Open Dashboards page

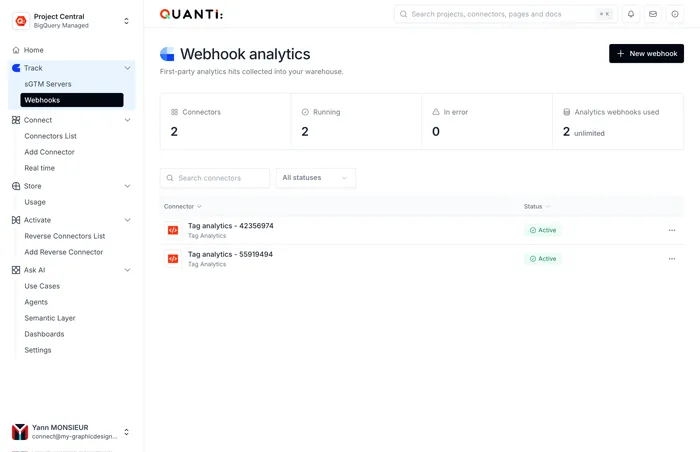(x=44, y=334)
